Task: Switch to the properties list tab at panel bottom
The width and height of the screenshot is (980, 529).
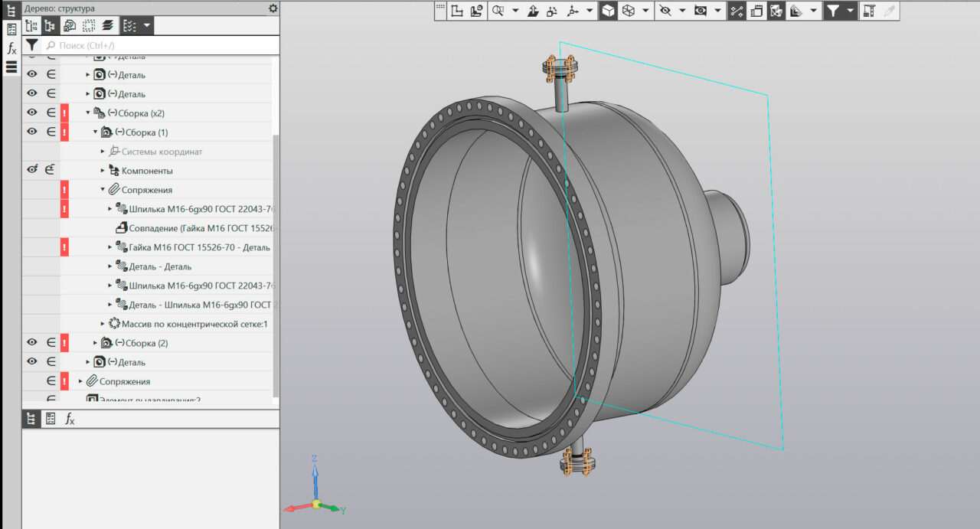Action: [x=51, y=419]
